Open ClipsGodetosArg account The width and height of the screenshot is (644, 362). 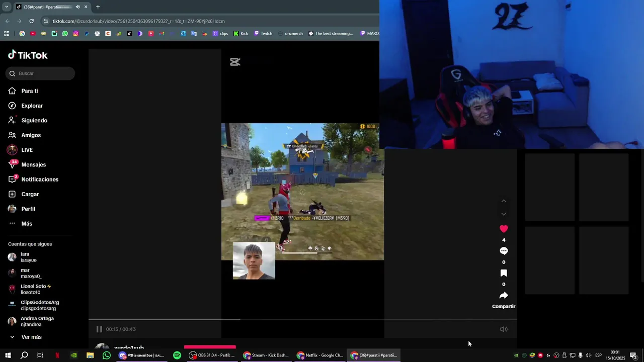[34, 305]
